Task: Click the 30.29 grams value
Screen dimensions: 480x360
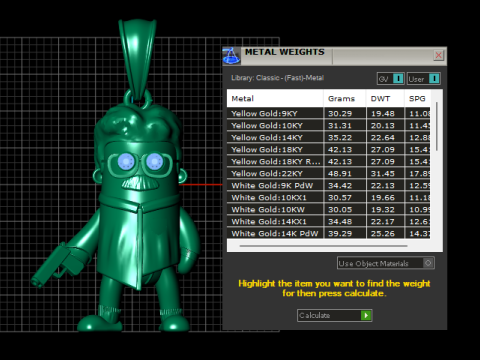Action: tap(340, 114)
